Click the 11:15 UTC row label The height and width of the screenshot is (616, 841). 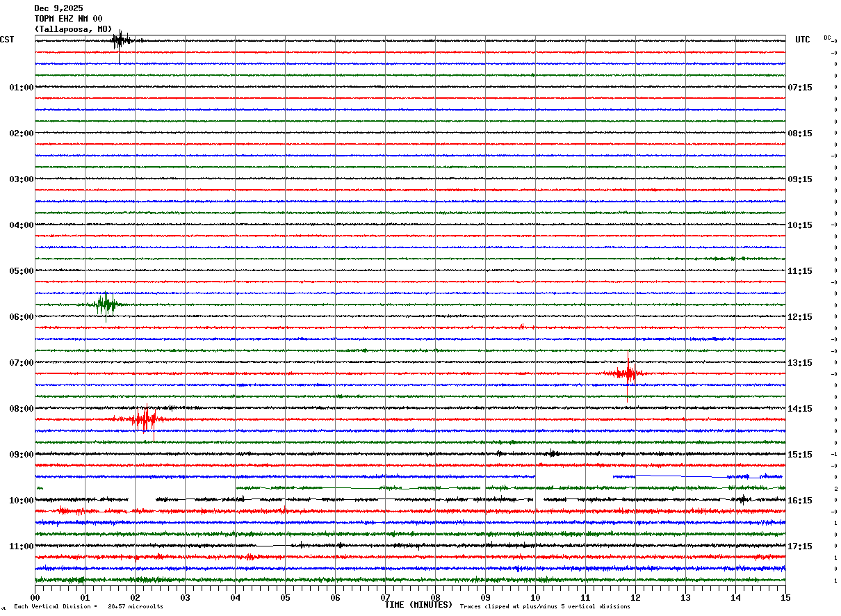[800, 271]
